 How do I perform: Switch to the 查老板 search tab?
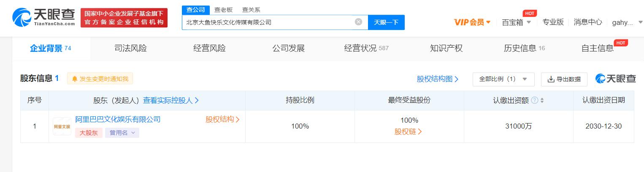[223, 10]
